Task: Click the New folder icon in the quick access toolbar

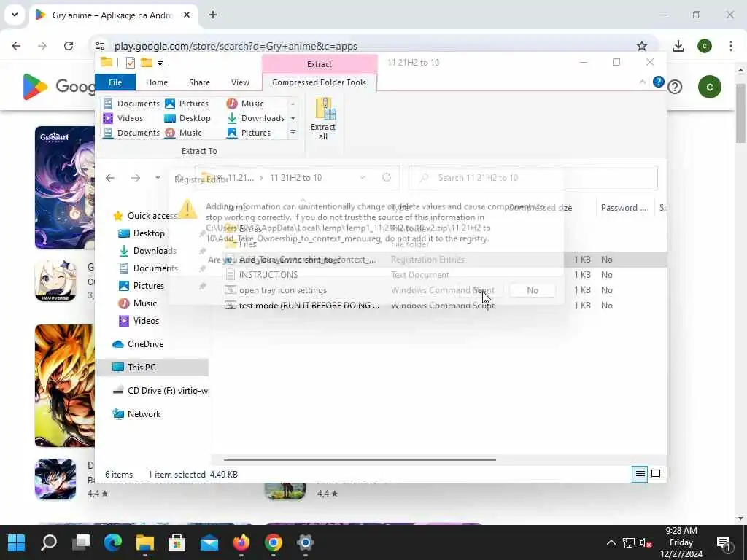Action: [x=146, y=63]
